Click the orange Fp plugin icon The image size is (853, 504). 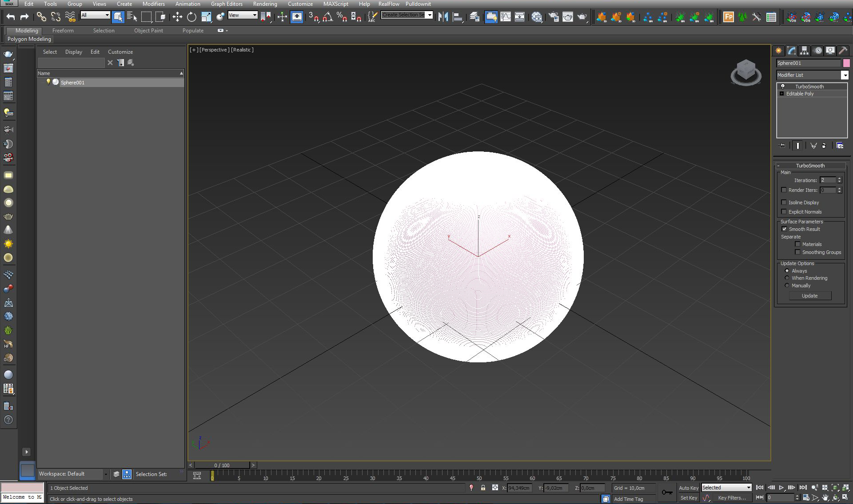point(729,17)
